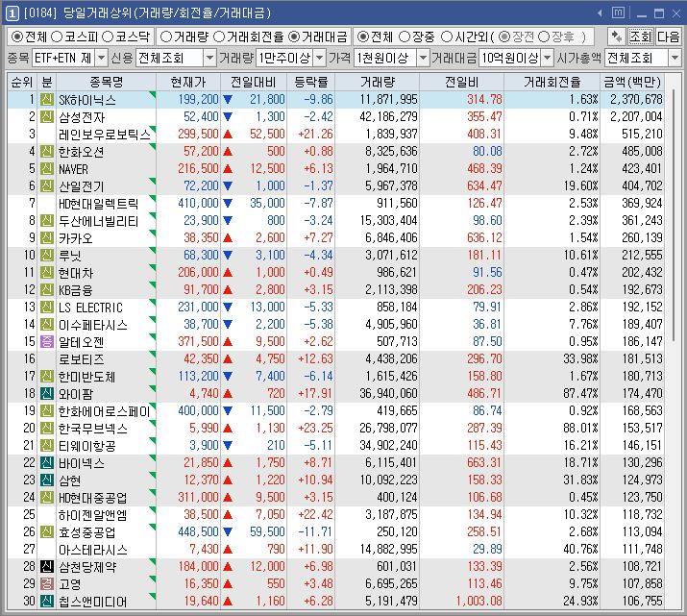
Task: Sort by 금액(백만) column header
Action: click(x=632, y=82)
